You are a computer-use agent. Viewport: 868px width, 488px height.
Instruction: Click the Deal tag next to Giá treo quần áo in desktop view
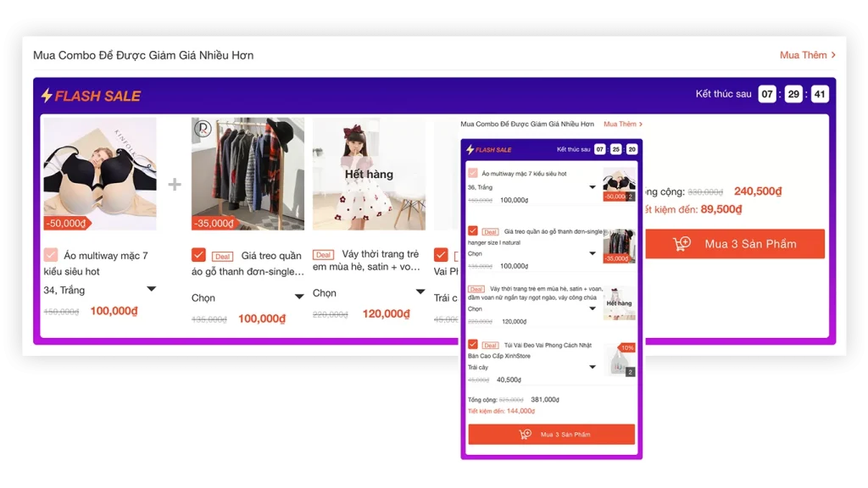point(222,256)
